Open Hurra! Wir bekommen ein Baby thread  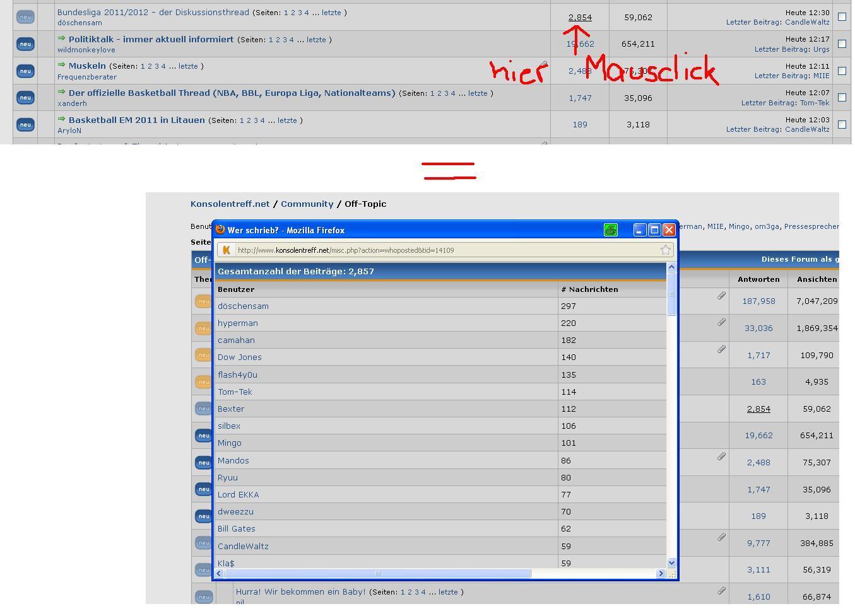(301, 591)
